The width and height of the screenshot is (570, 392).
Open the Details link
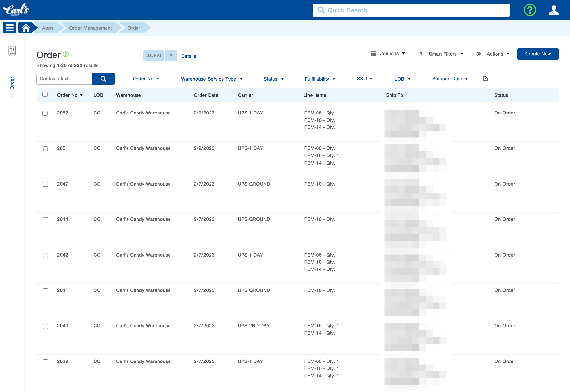click(x=189, y=56)
